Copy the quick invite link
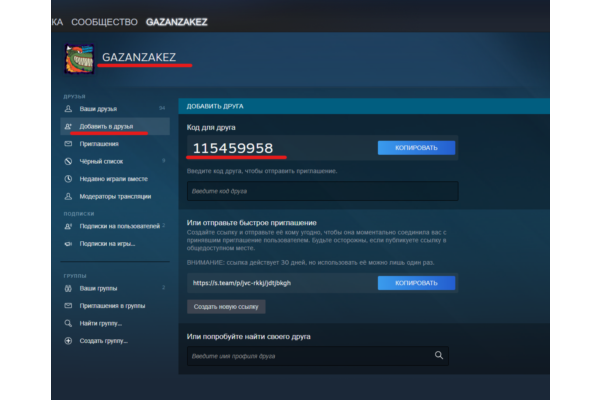 (x=416, y=283)
